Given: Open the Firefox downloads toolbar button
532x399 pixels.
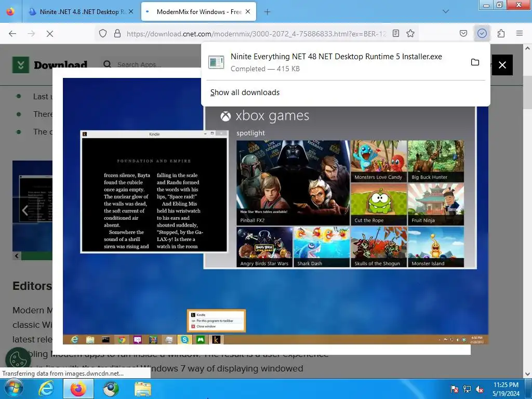Looking at the screenshot, I should (x=482, y=33).
